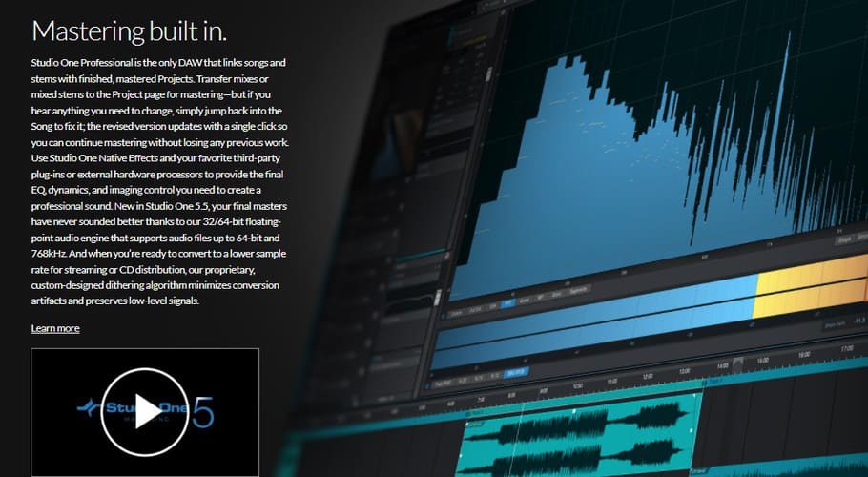The height and width of the screenshot is (477, 868).
Task: Click the "Mastering built in." heading
Action: 130,31
